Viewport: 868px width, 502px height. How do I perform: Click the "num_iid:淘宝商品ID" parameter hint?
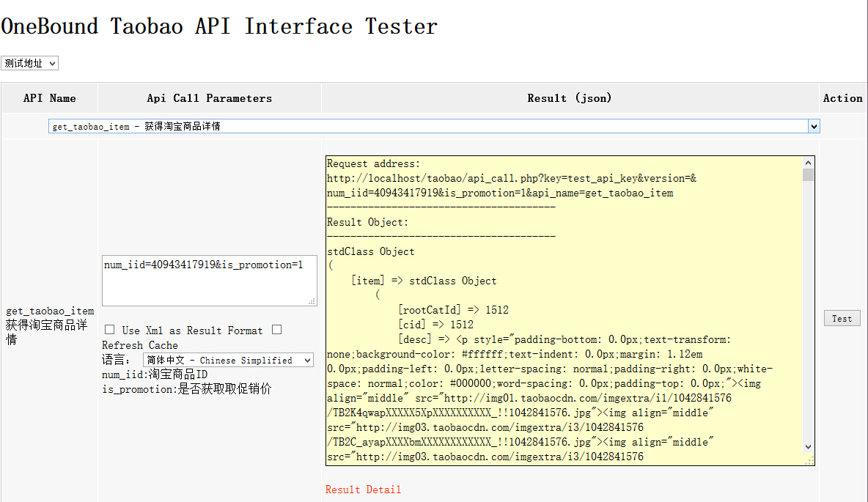[x=155, y=374]
